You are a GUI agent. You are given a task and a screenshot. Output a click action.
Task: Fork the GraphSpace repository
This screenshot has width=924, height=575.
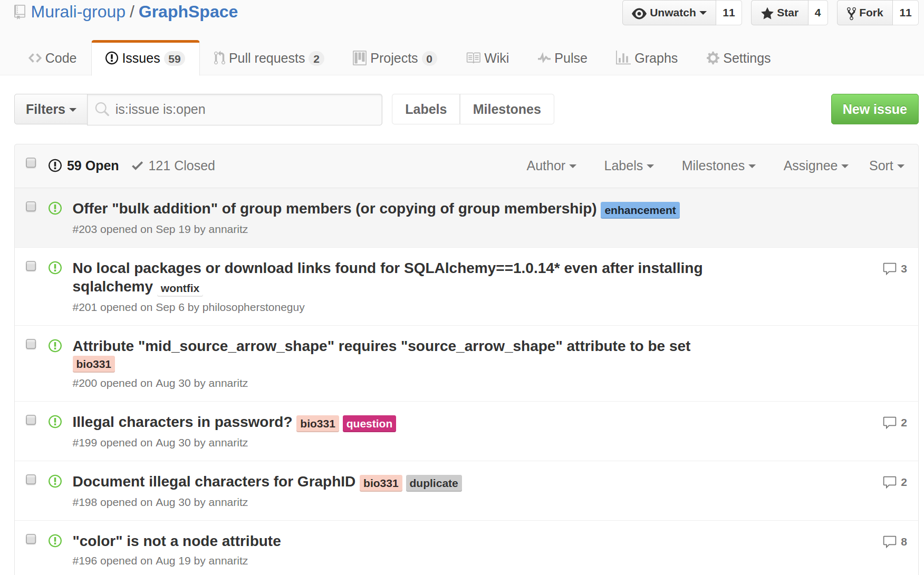865,13
